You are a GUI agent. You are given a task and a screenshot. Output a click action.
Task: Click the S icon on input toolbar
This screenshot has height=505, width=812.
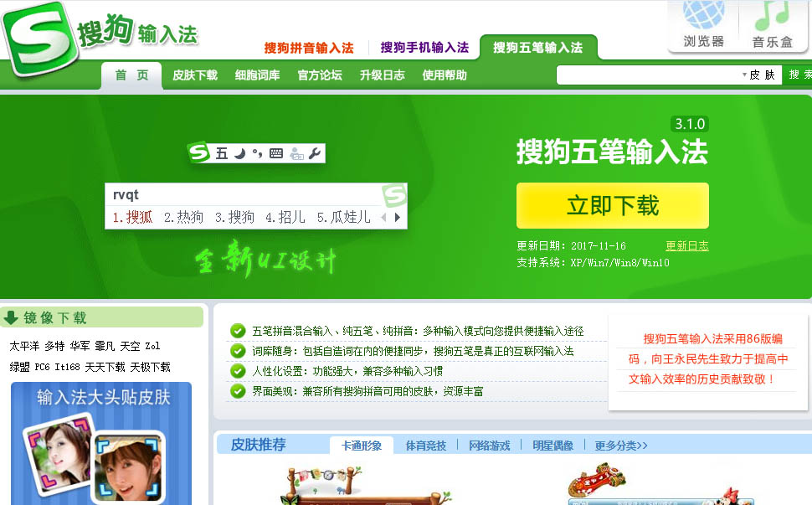click(199, 152)
